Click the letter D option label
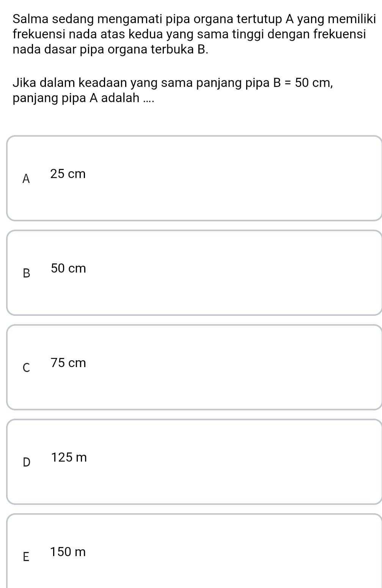 tap(26, 462)
